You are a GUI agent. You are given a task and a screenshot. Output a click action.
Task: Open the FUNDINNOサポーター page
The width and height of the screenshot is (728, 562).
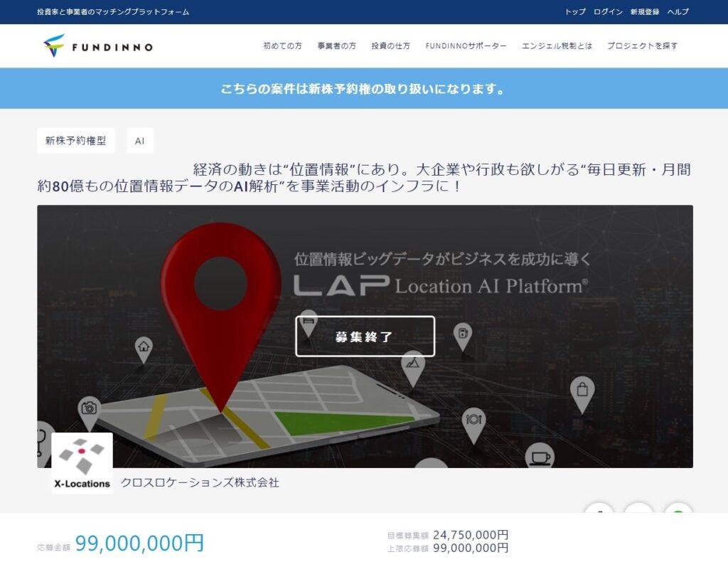click(466, 44)
